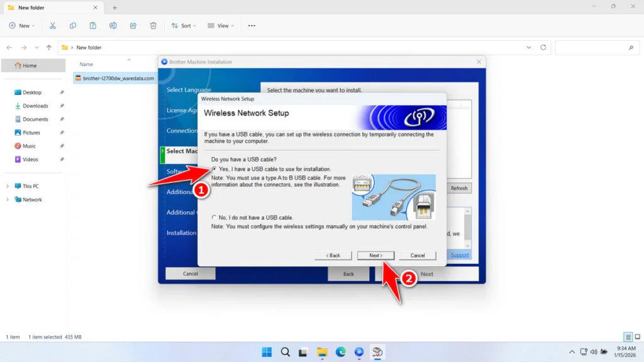Open the Search icon on the taskbar
The image size is (644, 362).
pos(285,352)
